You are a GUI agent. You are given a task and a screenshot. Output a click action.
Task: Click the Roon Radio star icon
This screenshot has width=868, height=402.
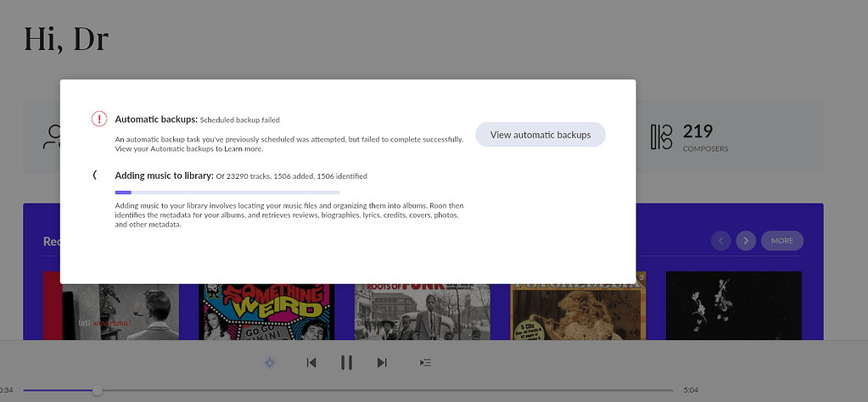coord(270,362)
